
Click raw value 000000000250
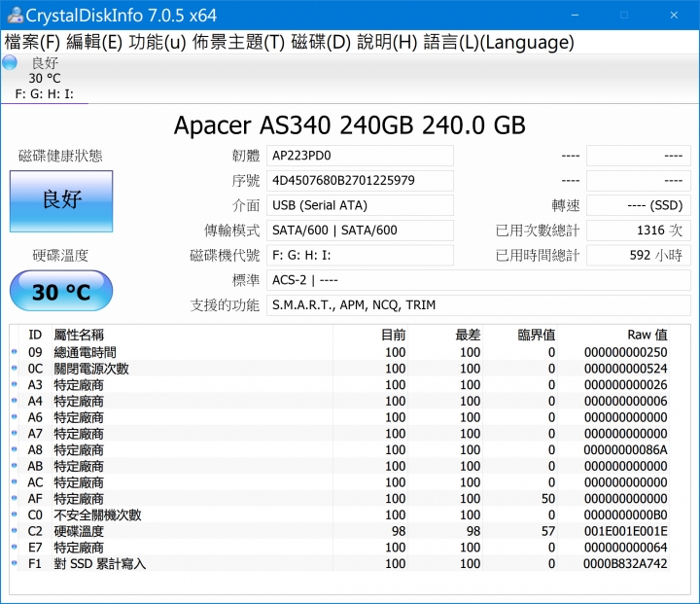click(625, 352)
